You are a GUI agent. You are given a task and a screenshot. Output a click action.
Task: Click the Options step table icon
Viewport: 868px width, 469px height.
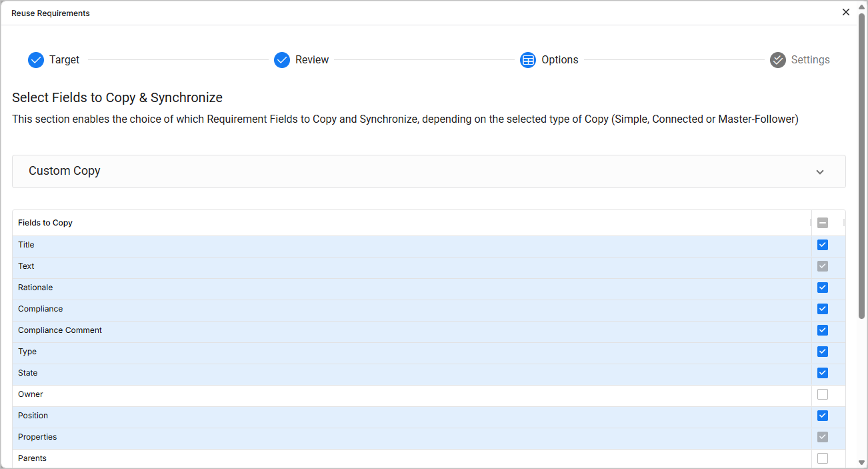pos(528,60)
